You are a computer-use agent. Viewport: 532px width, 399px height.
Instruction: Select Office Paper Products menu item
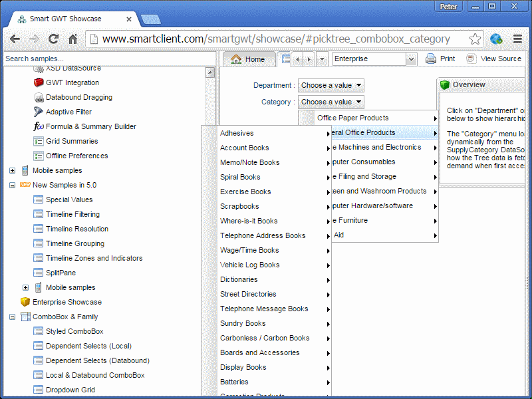[353, 118]
